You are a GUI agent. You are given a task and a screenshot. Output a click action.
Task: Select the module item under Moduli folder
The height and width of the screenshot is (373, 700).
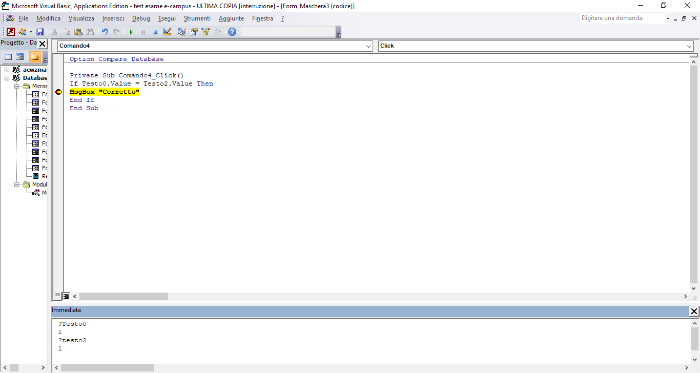39,193
